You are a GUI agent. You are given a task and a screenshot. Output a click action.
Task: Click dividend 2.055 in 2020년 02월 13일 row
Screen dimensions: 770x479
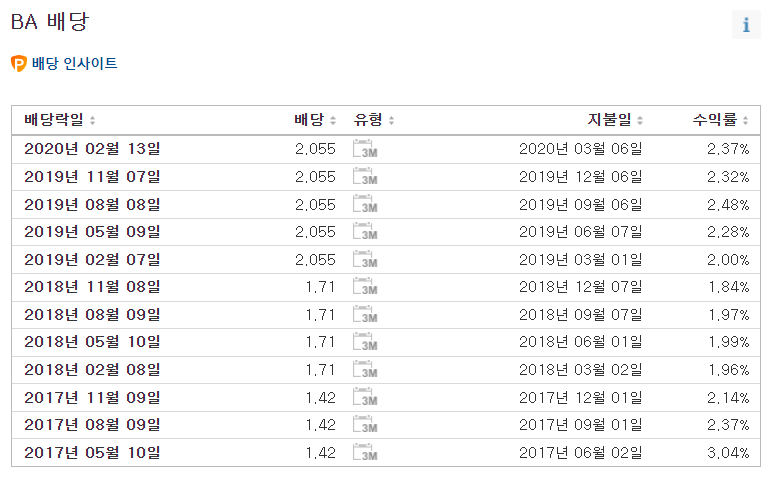point(315,149)
